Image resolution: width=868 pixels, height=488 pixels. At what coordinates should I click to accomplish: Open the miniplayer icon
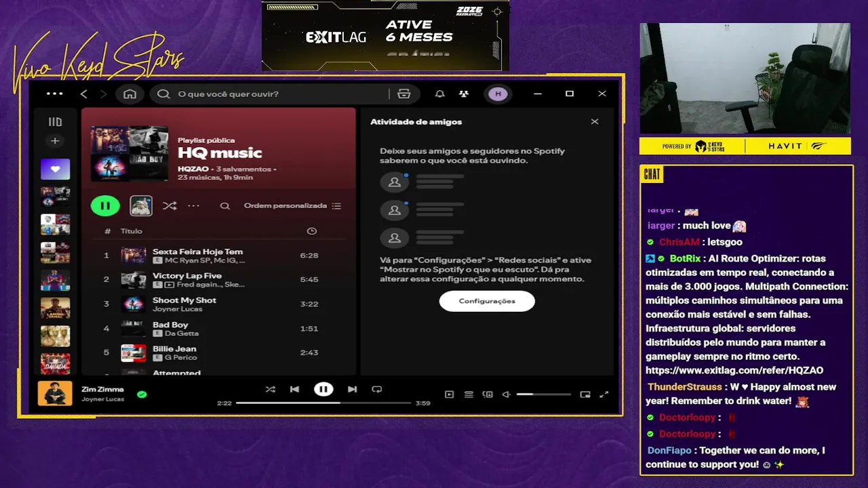[x=585, y=394]
